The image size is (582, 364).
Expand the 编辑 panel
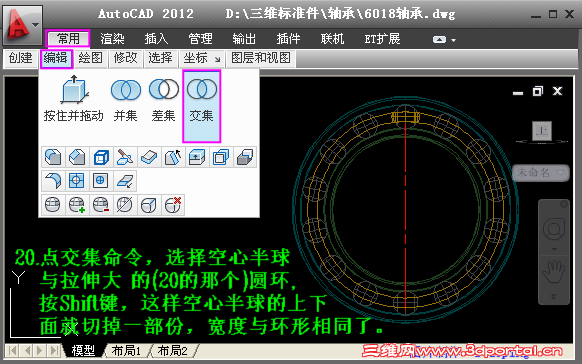click(56, 58)
